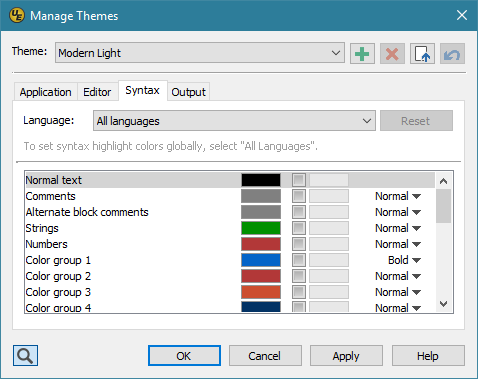Click the Cancel button

[x=265, y=356]
